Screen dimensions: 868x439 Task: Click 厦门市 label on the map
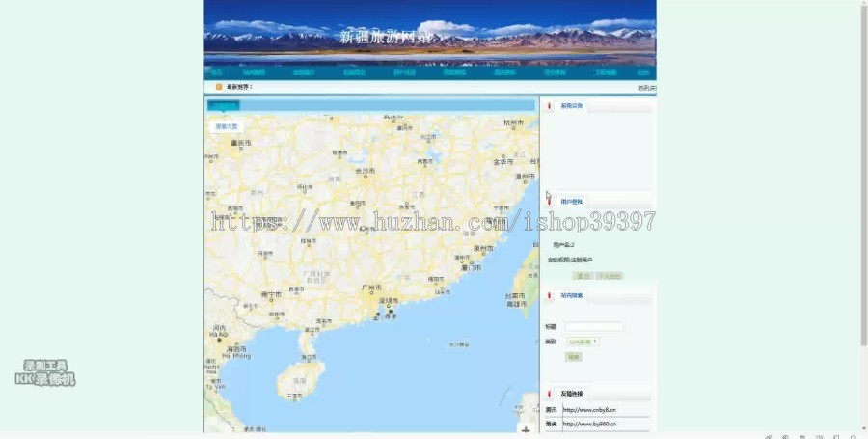(471, 267)
